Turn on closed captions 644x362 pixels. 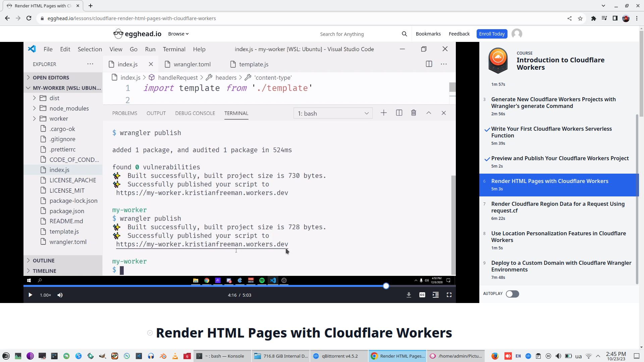[x=422, y=295]
